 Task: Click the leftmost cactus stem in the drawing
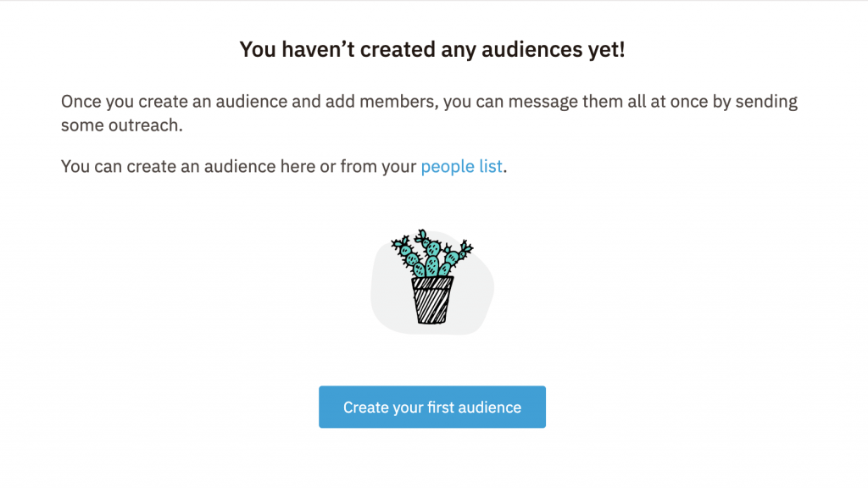point(407,250)
